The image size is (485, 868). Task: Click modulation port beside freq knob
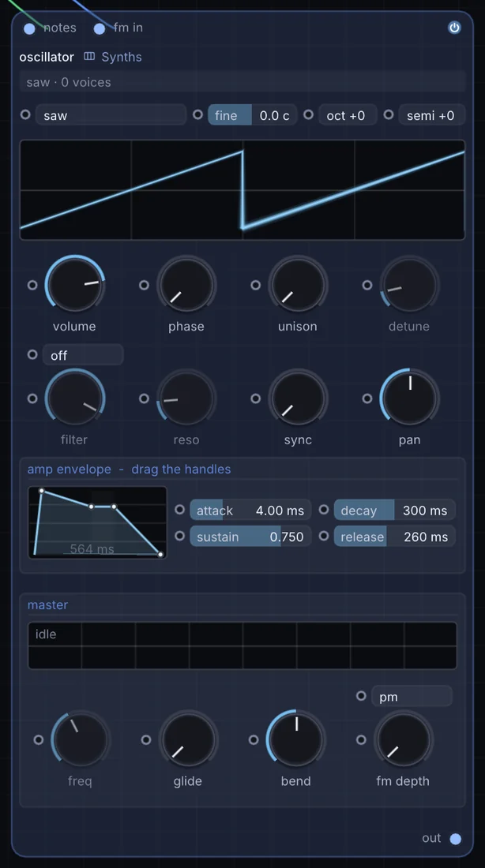[38, 739]
